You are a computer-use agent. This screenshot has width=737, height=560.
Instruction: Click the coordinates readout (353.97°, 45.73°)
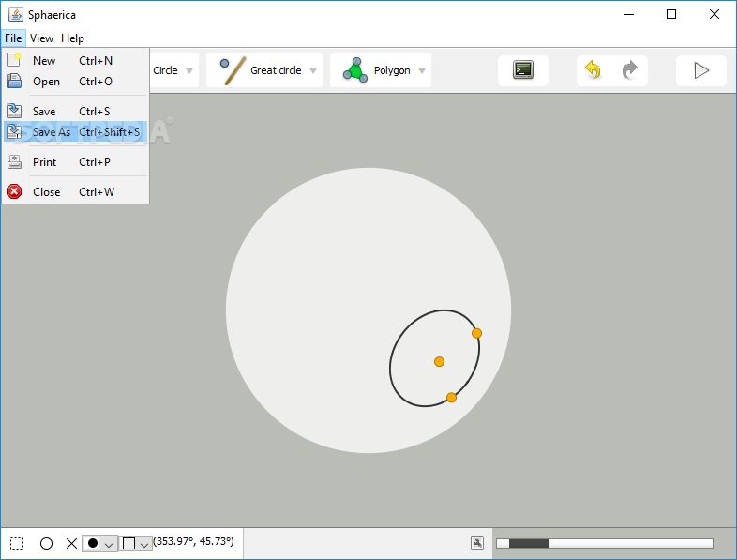[x=193, y=541]
